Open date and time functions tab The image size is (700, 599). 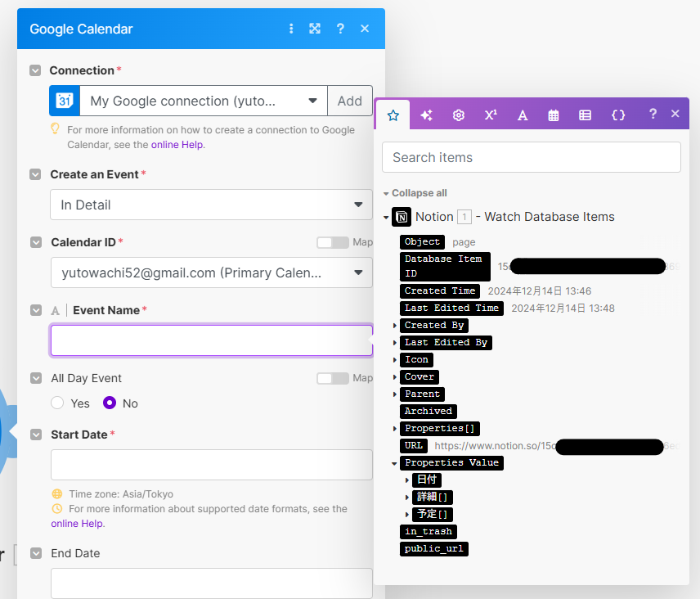click(x=553, y=115)
